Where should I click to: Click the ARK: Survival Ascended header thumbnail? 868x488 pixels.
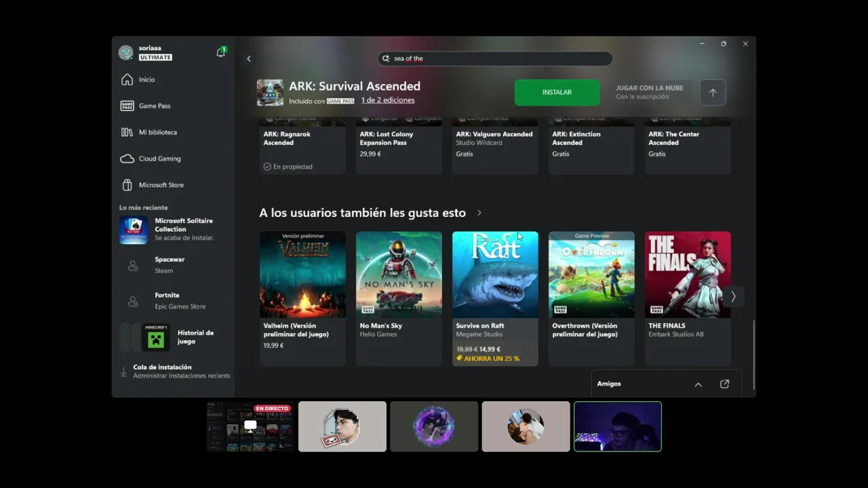pos(270,93)
